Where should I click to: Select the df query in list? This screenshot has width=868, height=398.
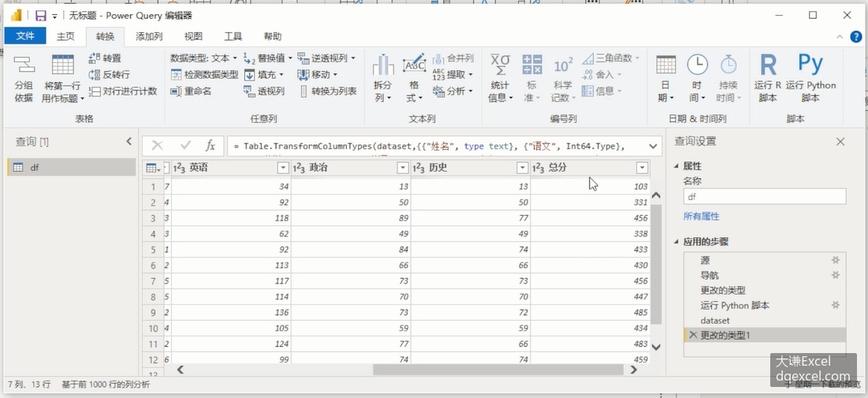[72, 167]
